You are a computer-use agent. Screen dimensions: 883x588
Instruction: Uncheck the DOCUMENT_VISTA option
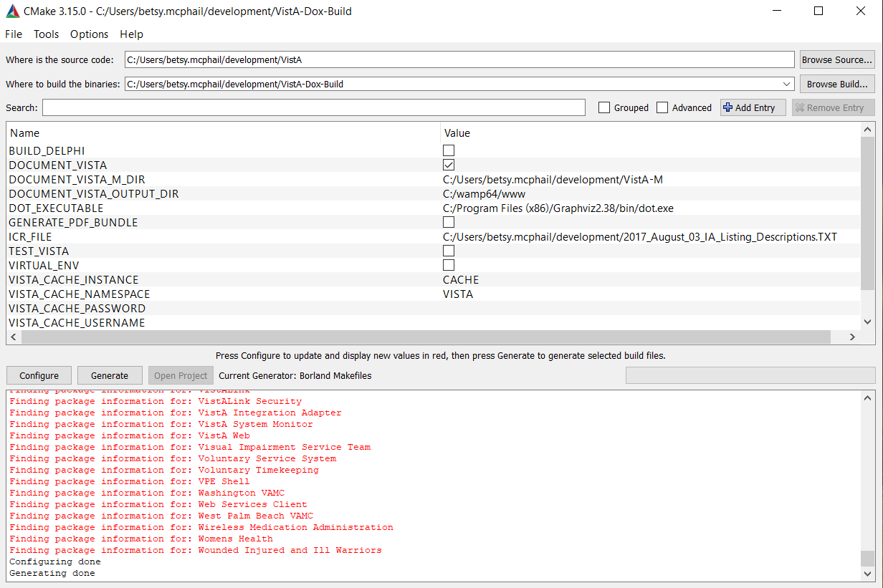coord(449,165)
